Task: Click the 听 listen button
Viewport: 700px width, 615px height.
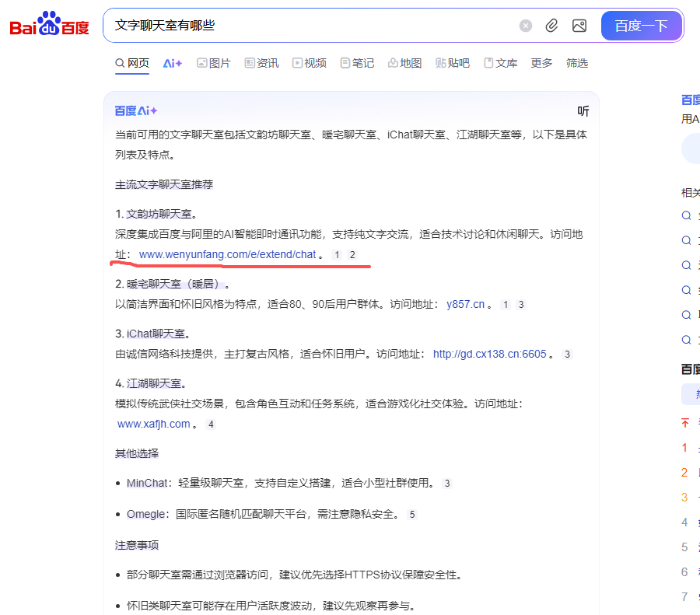Action: click(x=583, y=110)
